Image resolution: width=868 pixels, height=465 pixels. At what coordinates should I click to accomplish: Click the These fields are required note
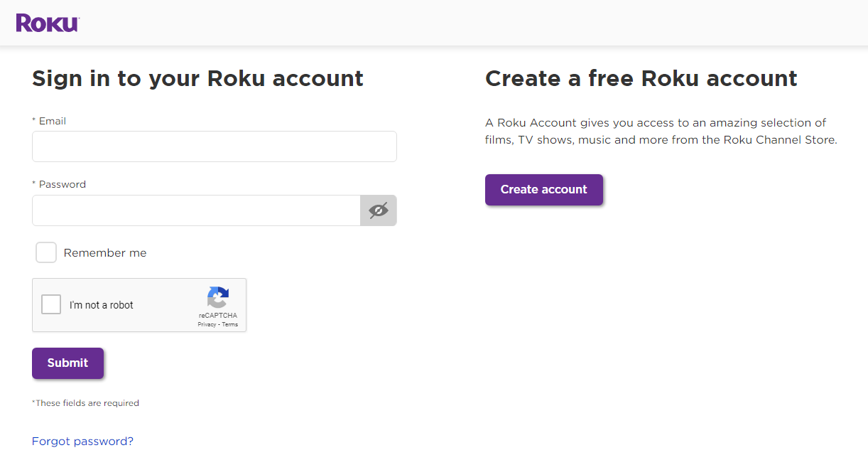[x=86, y=403]
